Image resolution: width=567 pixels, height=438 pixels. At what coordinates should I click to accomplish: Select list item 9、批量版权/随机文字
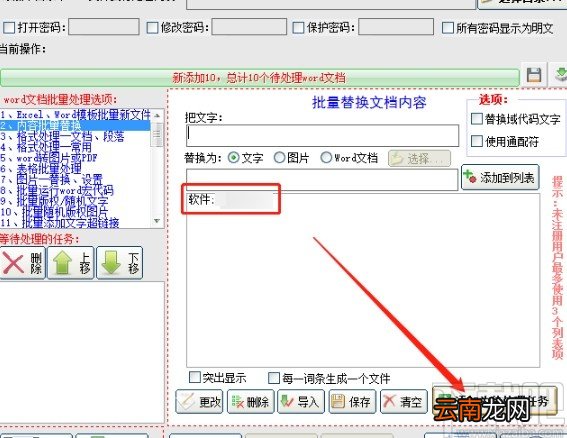pyautogui.click(x=75, y=201)
